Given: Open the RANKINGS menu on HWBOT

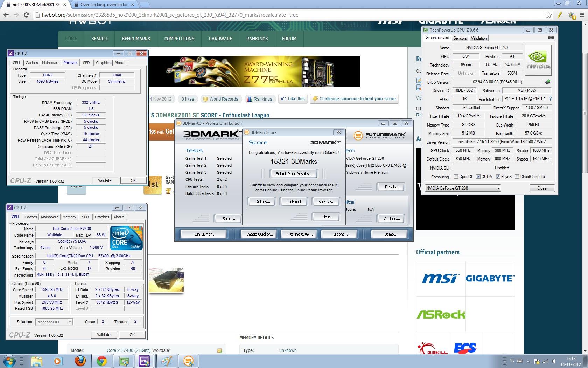Looking at the screenshot, I should coord(257,39).
